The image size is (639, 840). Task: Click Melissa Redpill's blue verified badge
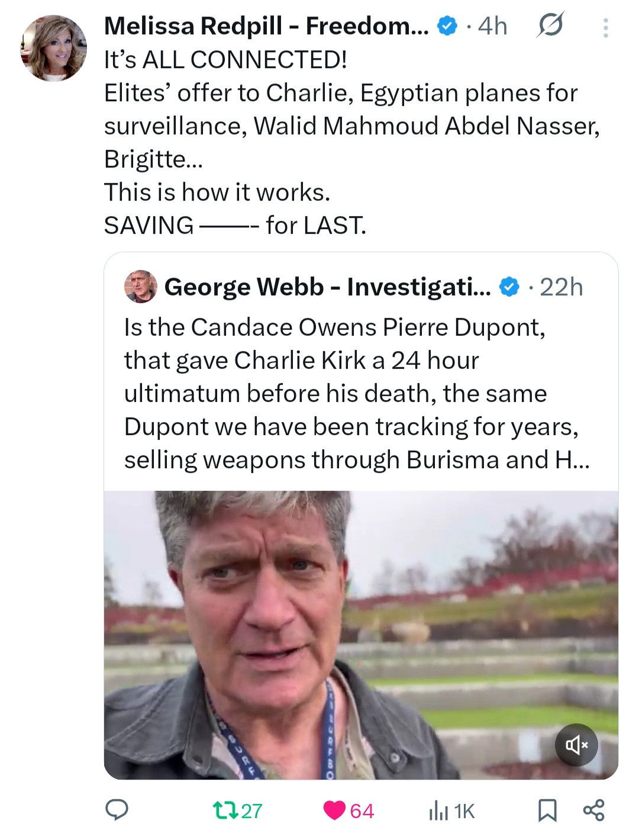(x=446, y=25)
